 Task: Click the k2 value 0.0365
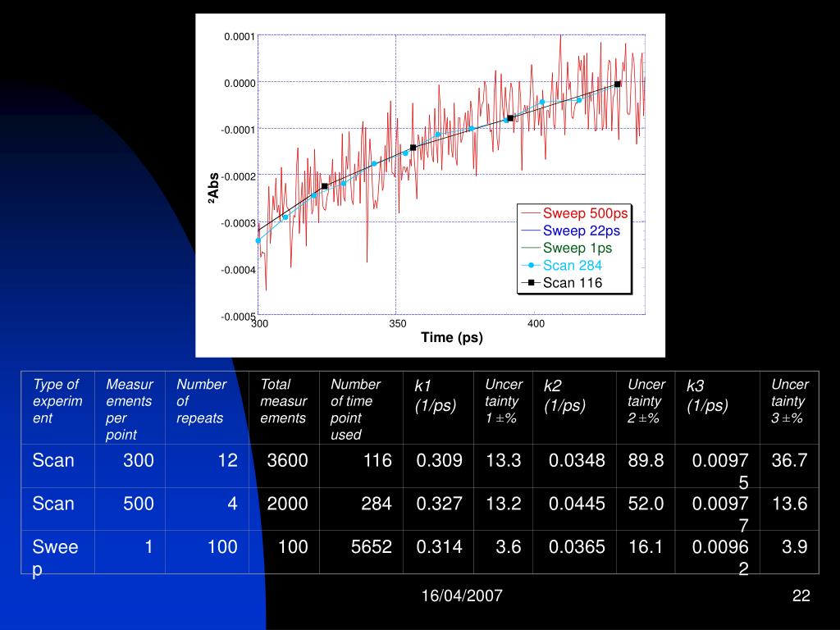click(x=577, y=547)
